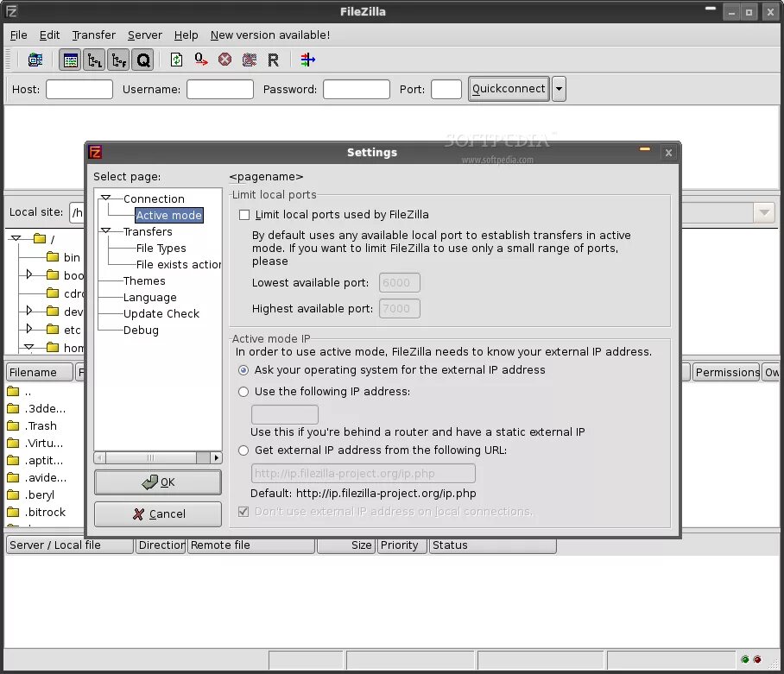Click the bin folder icon

pyautogui.click(x=53, y=257)
